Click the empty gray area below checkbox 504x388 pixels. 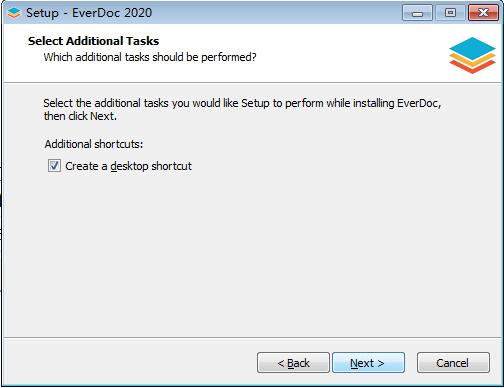[x=252, y=253]
